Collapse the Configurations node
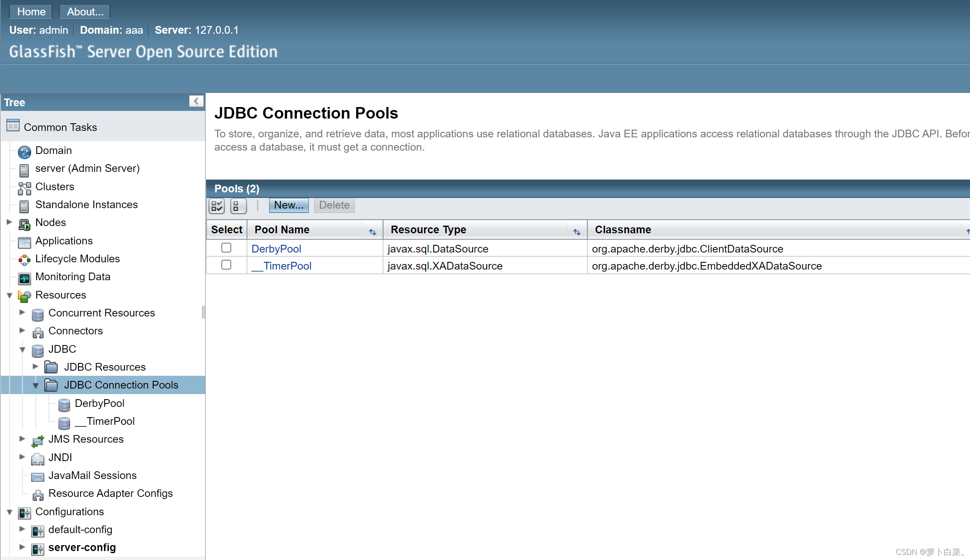 pos(9,512)
